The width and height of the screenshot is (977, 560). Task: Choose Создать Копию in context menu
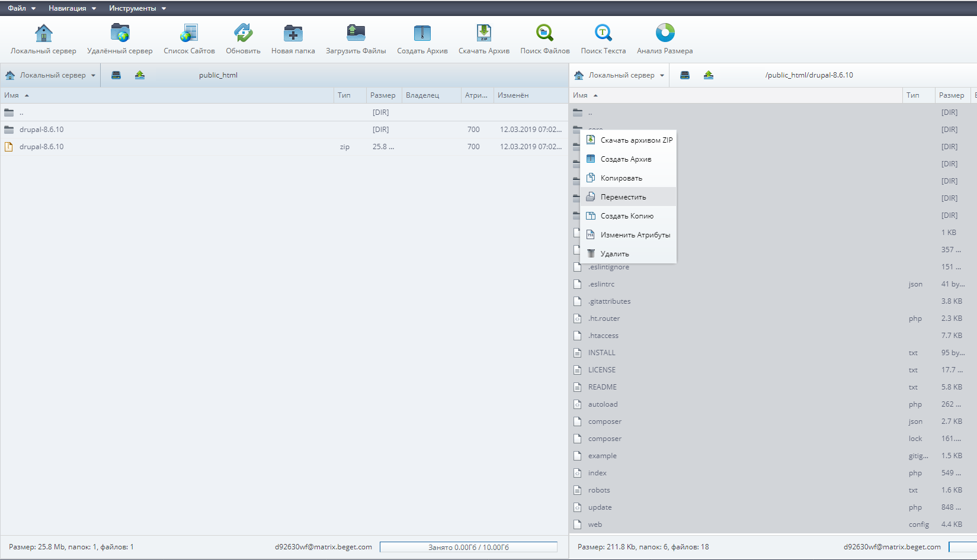point(629,216)
